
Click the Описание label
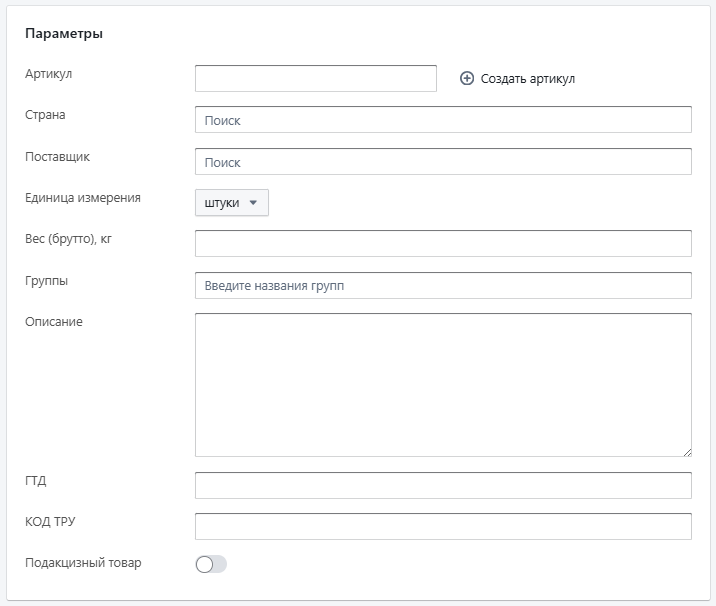click(54, 322)
